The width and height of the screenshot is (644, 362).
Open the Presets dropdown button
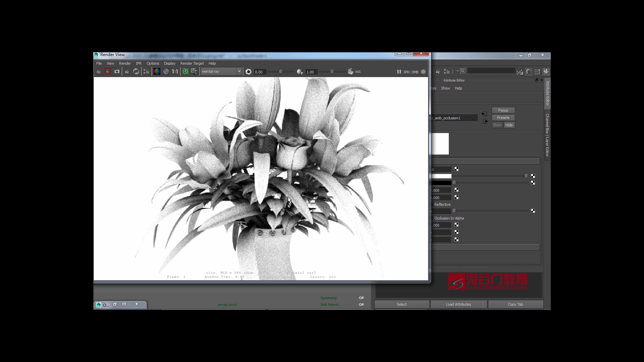503,118
